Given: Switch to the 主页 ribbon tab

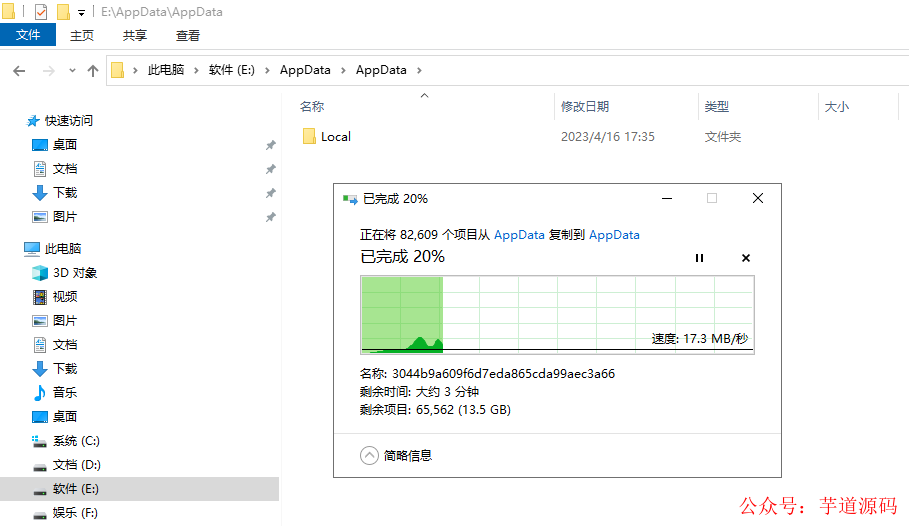Looking at the screenshot, I should click(x=82, y=35).
